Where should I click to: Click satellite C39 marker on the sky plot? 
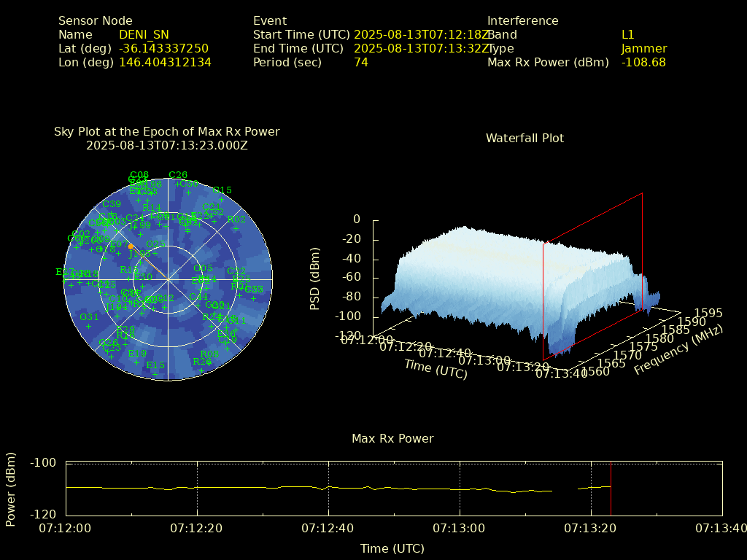click(112, 213)
